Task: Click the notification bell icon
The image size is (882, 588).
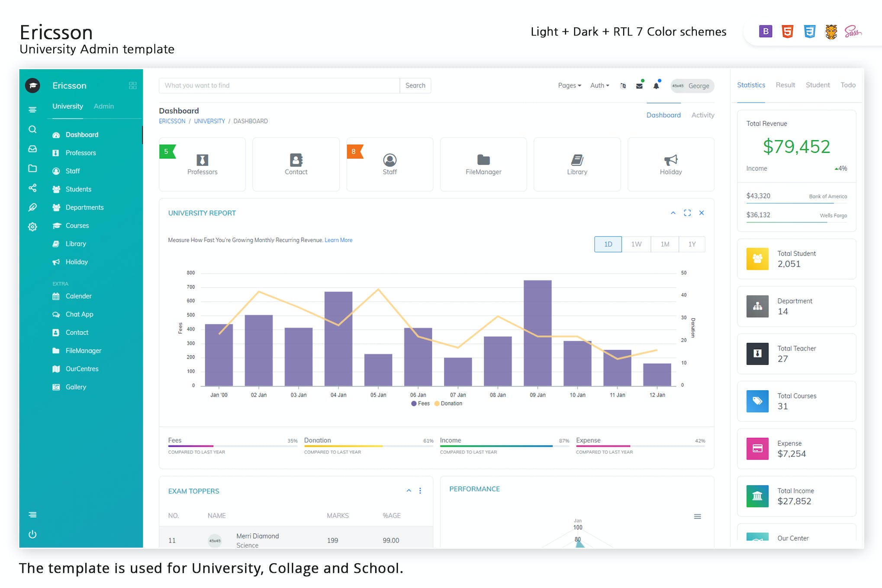Action: [656, 86]
